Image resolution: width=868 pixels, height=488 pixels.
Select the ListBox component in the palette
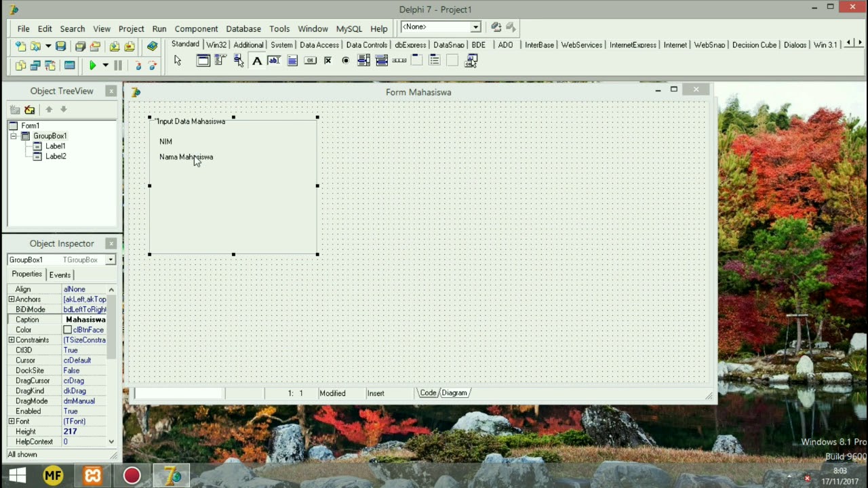363,61
